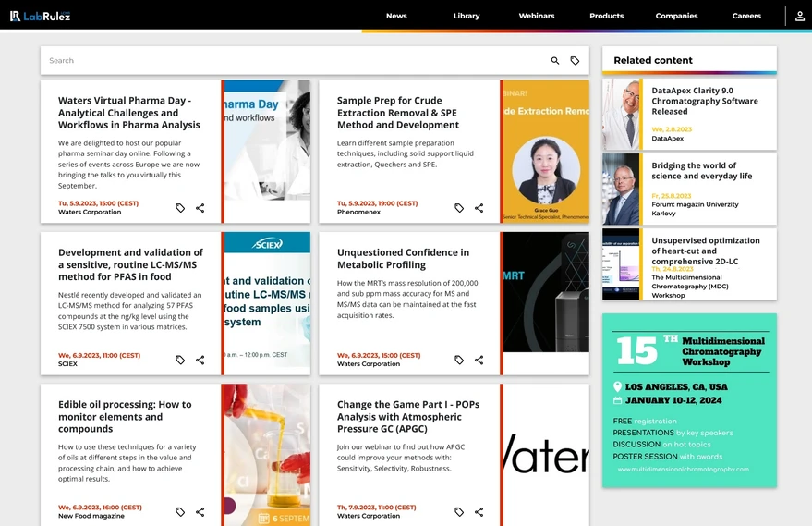This screenshot has width=812, height=526.
Task: Share the Sample Prep for Crude Extraction webinar
Action: (479, 208)
